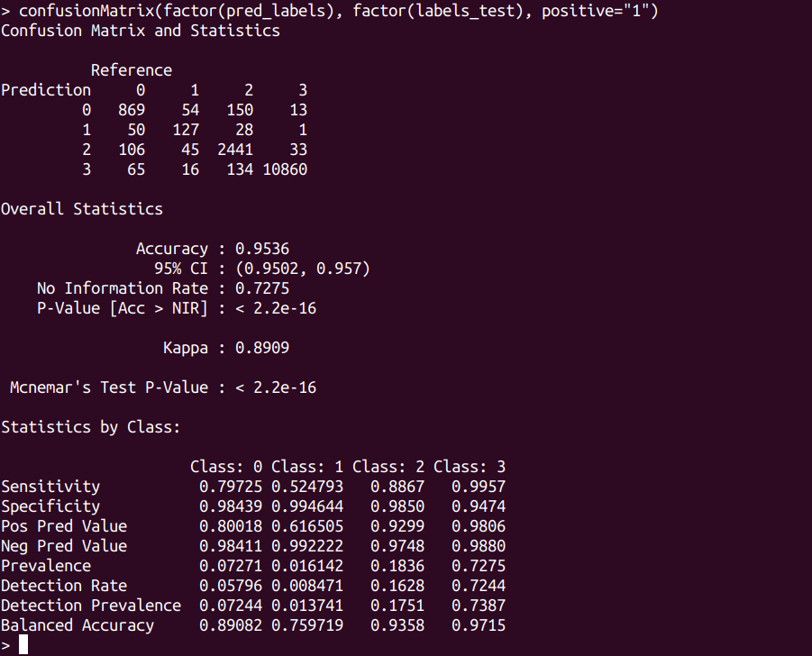Click the 'Balanced Accuracy' row label
This screenshot has height=656, width=812.
(x=78, y=625)
